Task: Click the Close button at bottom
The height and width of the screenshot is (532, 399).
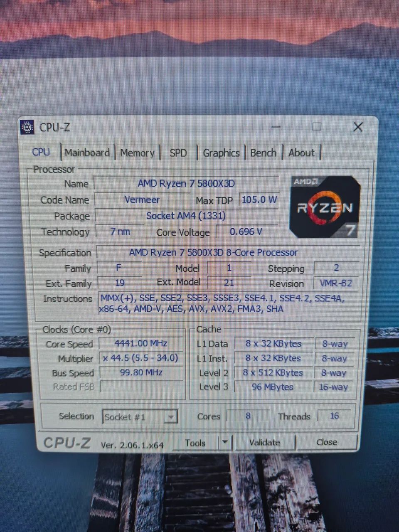Action: 327,442
